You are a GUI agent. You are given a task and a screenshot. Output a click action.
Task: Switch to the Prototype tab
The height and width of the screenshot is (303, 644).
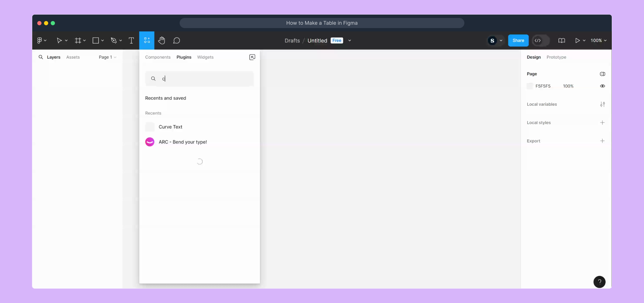tap(556, 57)
